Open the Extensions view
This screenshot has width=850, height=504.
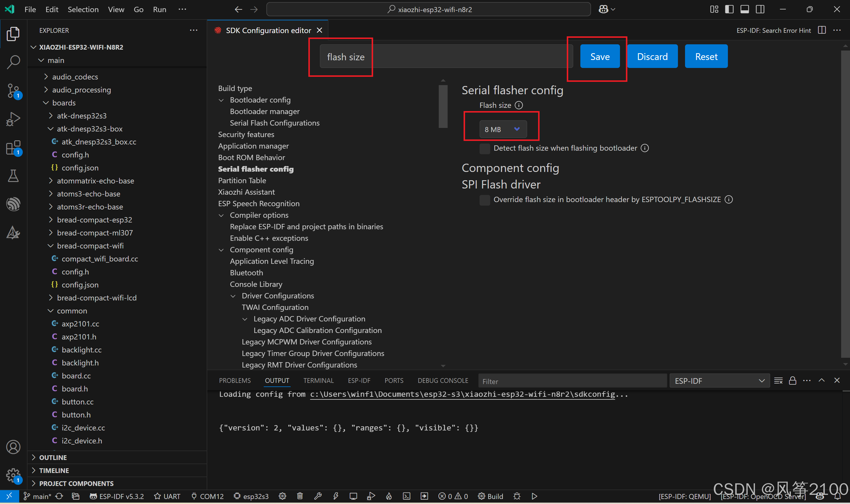pyautogui.click(x=13, y=148)
